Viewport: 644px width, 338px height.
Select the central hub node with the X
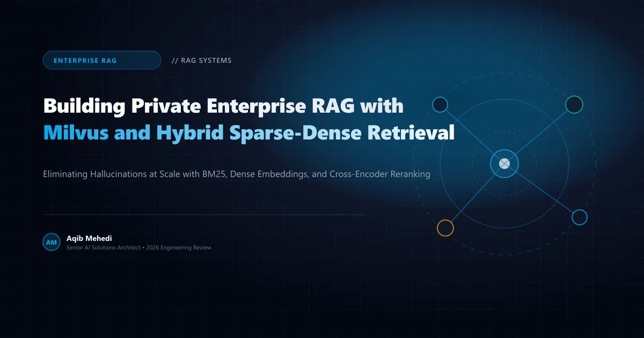click(504, 164)
